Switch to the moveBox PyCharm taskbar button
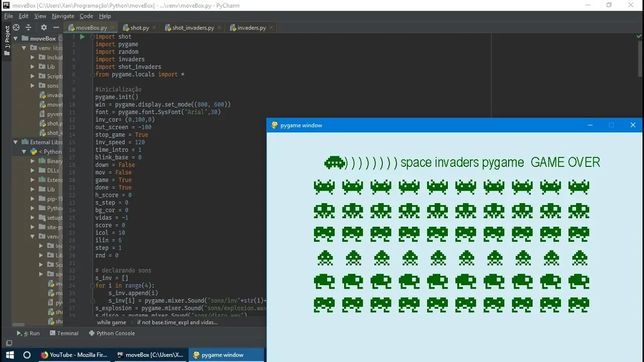 click(150, 355)
